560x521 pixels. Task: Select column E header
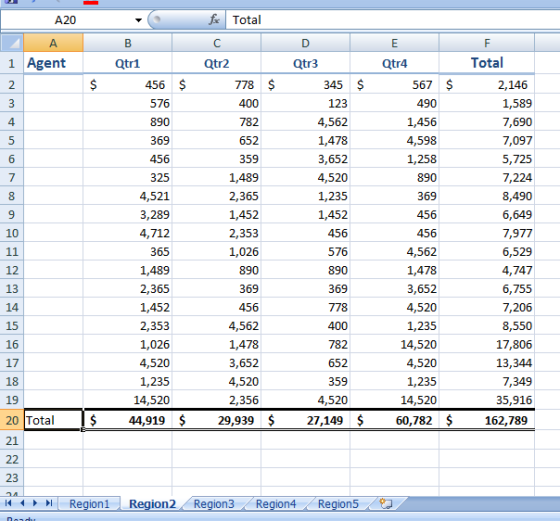pyautogui.click(x=394, y=43)
